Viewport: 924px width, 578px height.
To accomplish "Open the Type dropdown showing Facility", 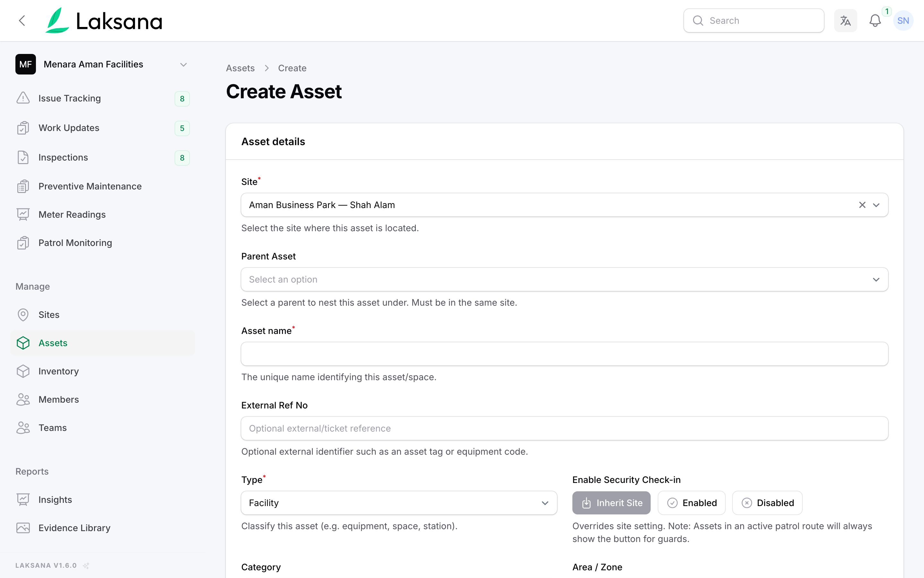I will [x=399, y=503].
